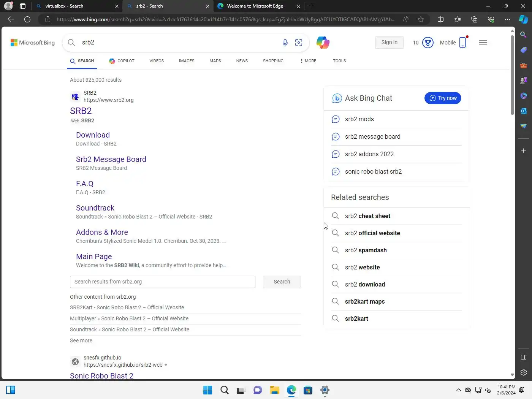Toggle Edge split screen icon
Screen dimensions: 532x399
[440, 19]
